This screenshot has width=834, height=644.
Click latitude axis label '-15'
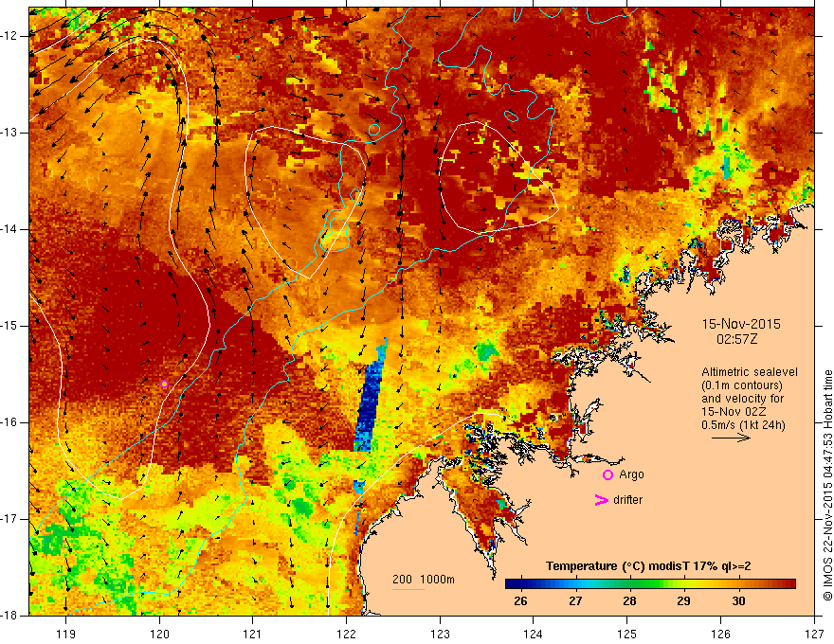9,326
